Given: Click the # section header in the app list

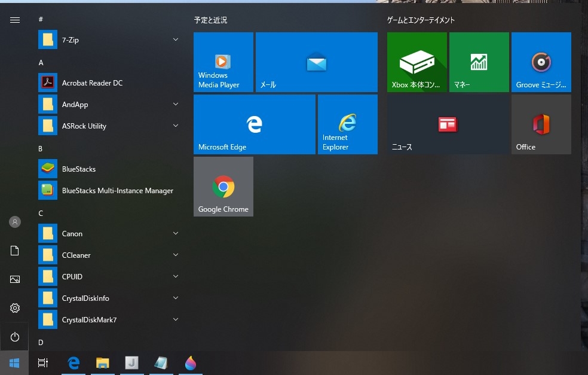Looking at the screenshot, I should tap(41, 19).
